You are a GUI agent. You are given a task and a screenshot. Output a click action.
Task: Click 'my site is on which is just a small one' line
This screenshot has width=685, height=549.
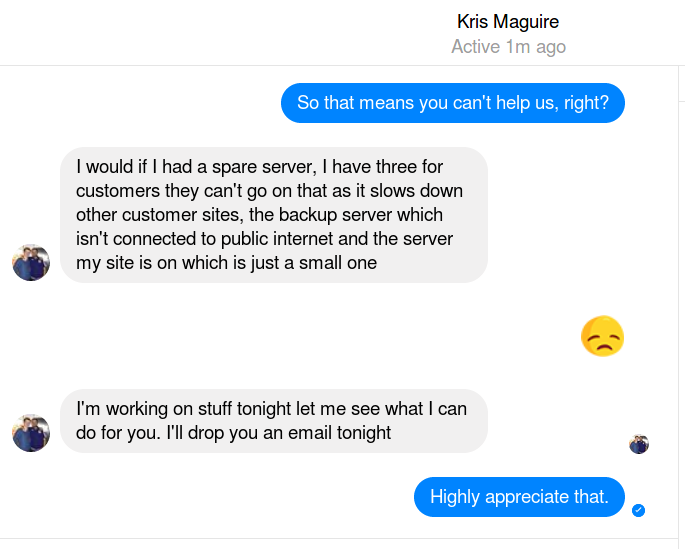226,263
